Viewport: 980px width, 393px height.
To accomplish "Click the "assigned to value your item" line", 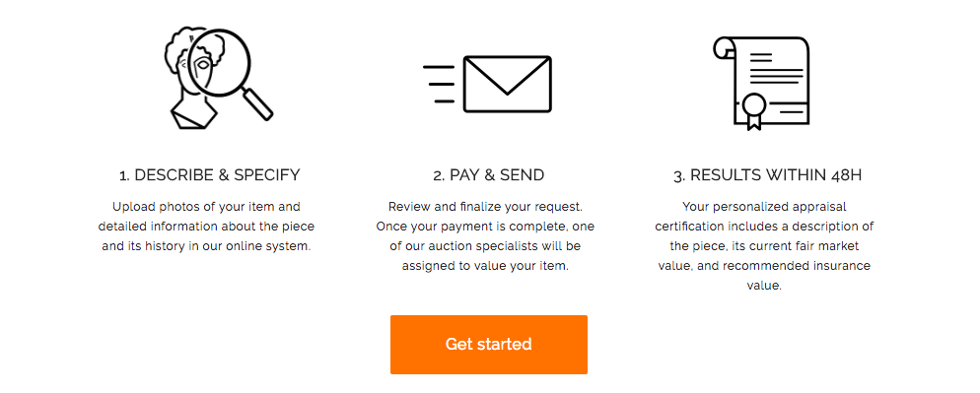I will tap(486, 266).
